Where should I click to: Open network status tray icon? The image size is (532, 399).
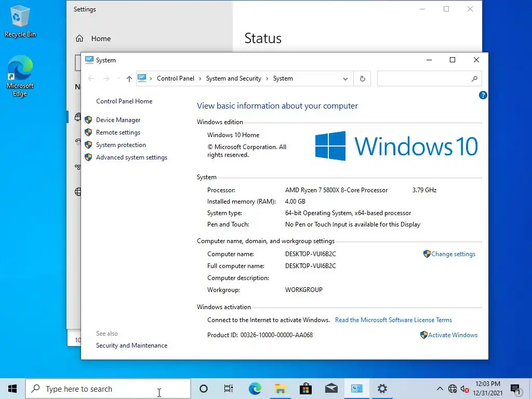tap(453, 389)
